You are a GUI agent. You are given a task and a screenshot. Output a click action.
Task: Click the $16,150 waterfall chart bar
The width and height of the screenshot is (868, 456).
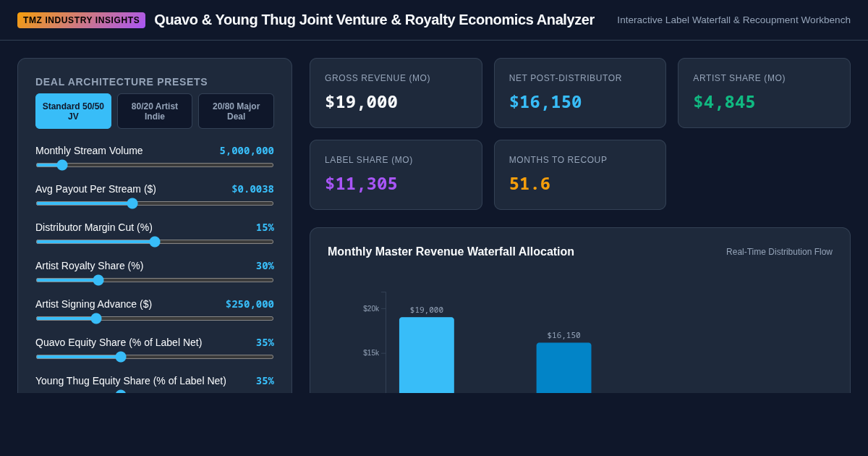tap(563, 368)
